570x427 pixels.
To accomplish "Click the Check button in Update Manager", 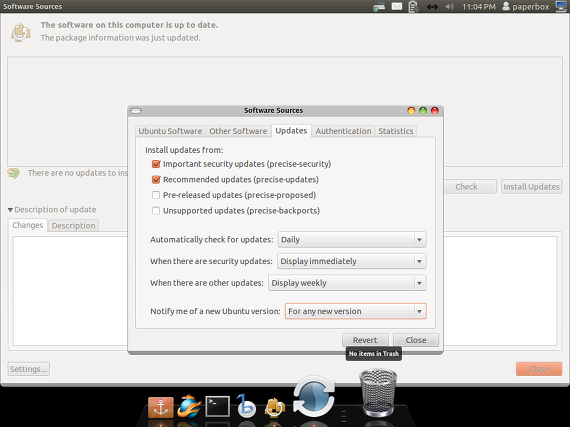I will point(467,187).
